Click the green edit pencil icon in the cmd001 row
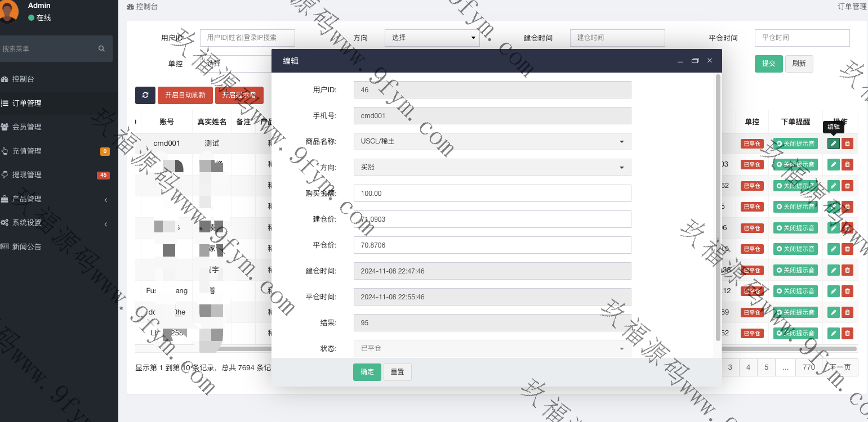Screen dimensions: 868x422 click(833, 143)
